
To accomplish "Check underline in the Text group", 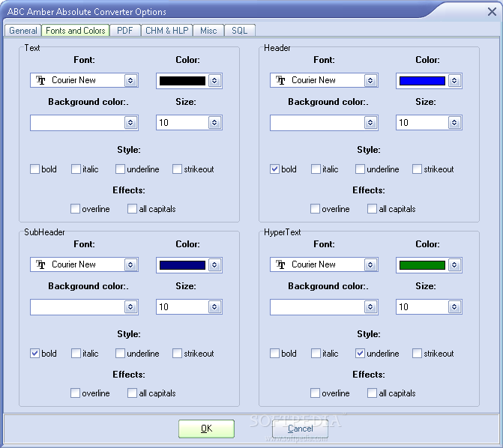I will tap(120, 169).
